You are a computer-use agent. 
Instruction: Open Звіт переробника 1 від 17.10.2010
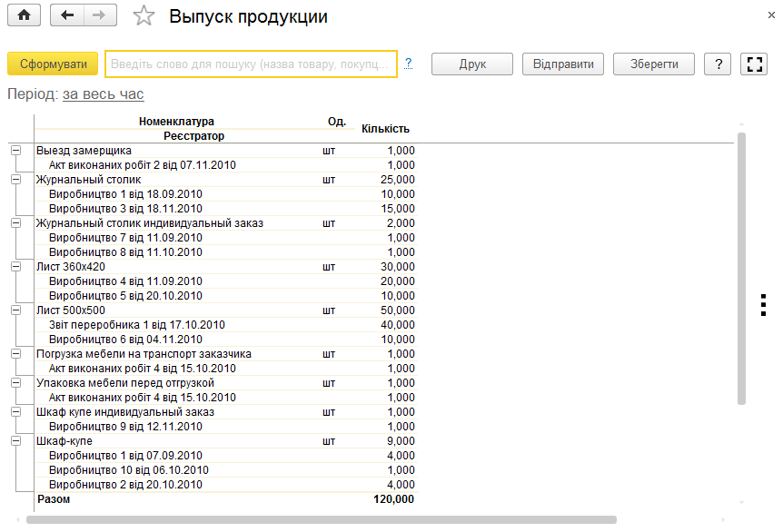pos(137,324)
